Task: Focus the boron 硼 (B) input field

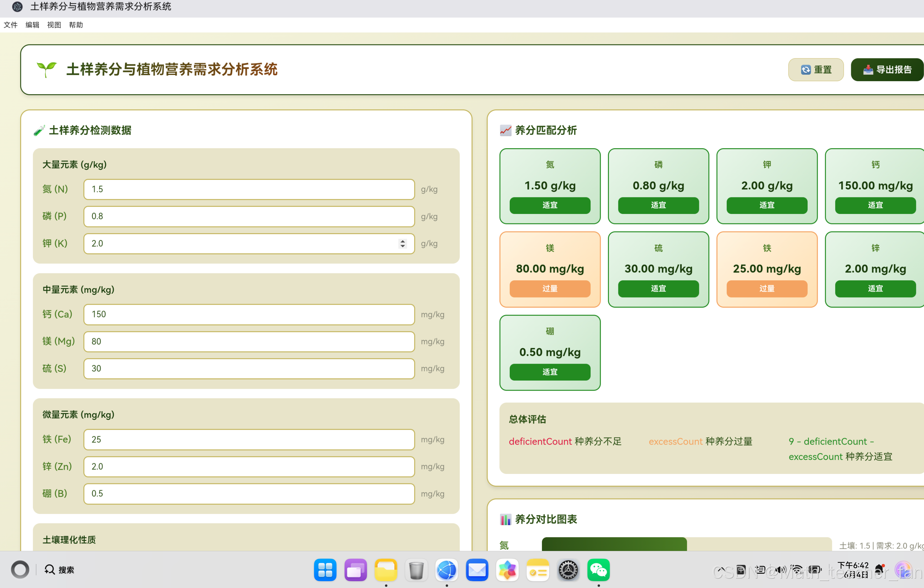Action: click(x=249, y=493)
